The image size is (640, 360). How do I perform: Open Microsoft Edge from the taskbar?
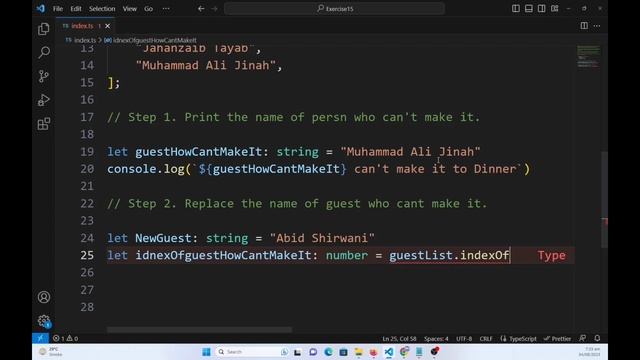pyautogui.click(x=328, y=352)
